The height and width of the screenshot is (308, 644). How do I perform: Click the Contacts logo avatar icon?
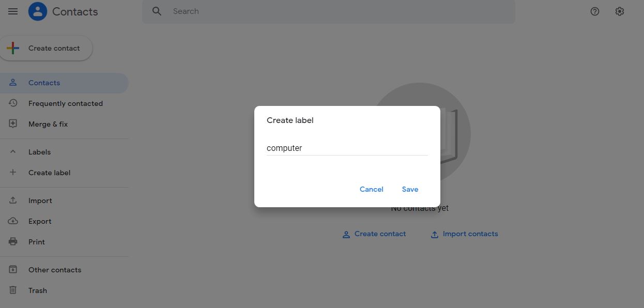(38, 11)
